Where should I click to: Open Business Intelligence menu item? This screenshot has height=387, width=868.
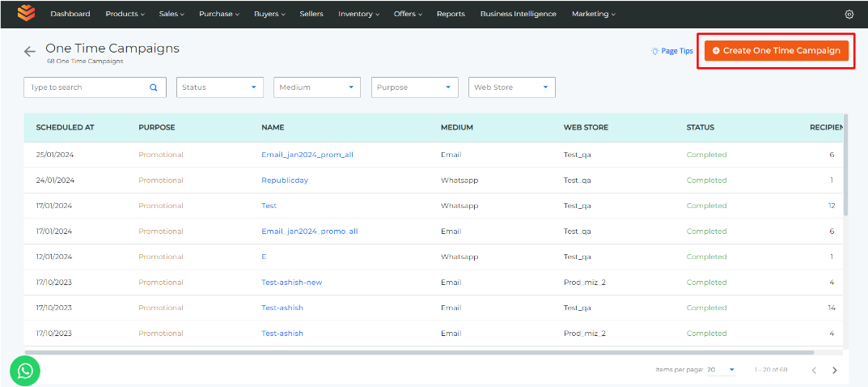point(519,14)
